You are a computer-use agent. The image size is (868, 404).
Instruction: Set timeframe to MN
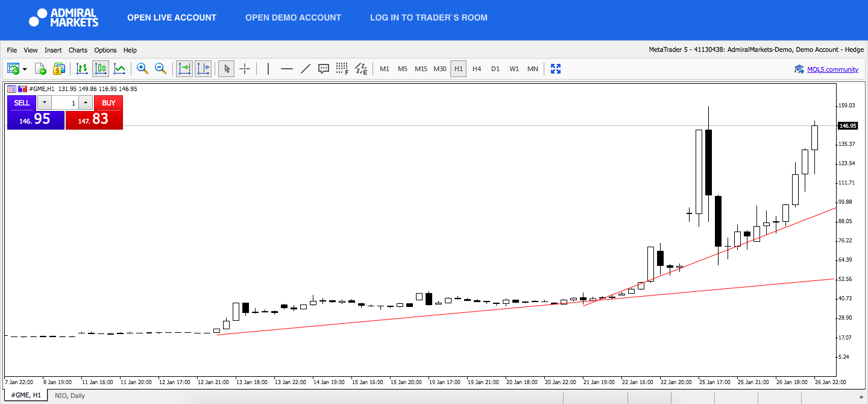533,69
